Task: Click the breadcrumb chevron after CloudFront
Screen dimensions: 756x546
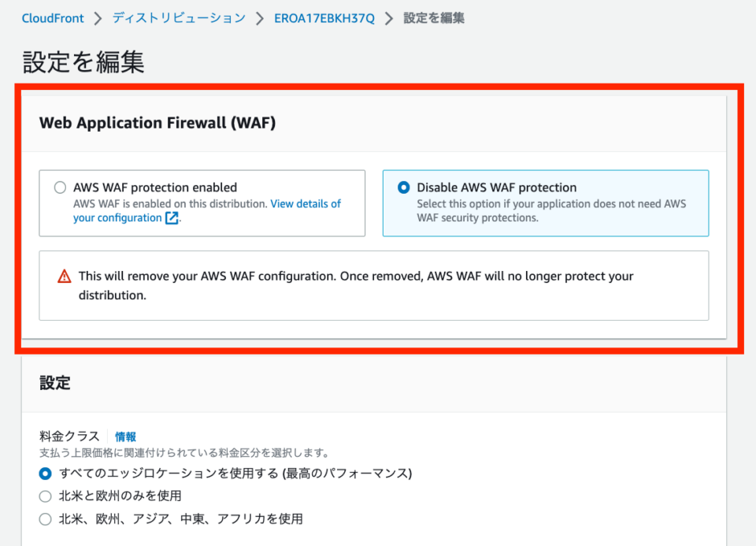Action: pyautogui.click(x=95, y=17)
